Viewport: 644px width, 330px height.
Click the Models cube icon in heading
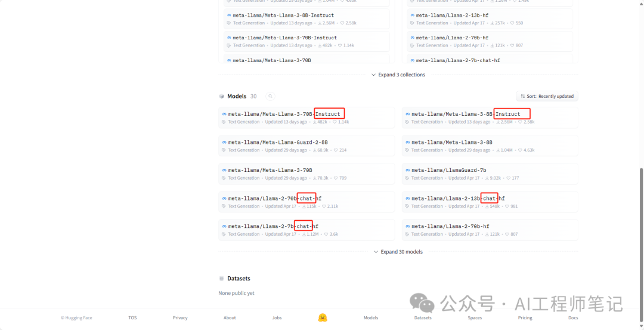click(222, 96)
